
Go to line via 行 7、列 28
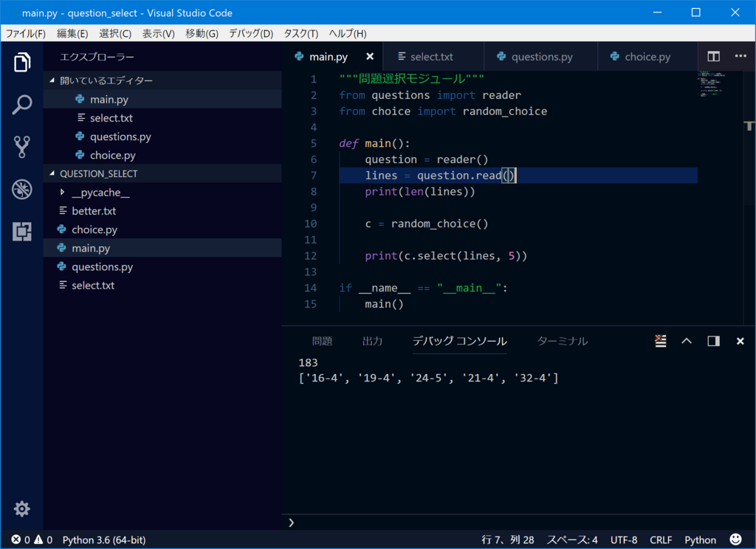pos(507,539)
